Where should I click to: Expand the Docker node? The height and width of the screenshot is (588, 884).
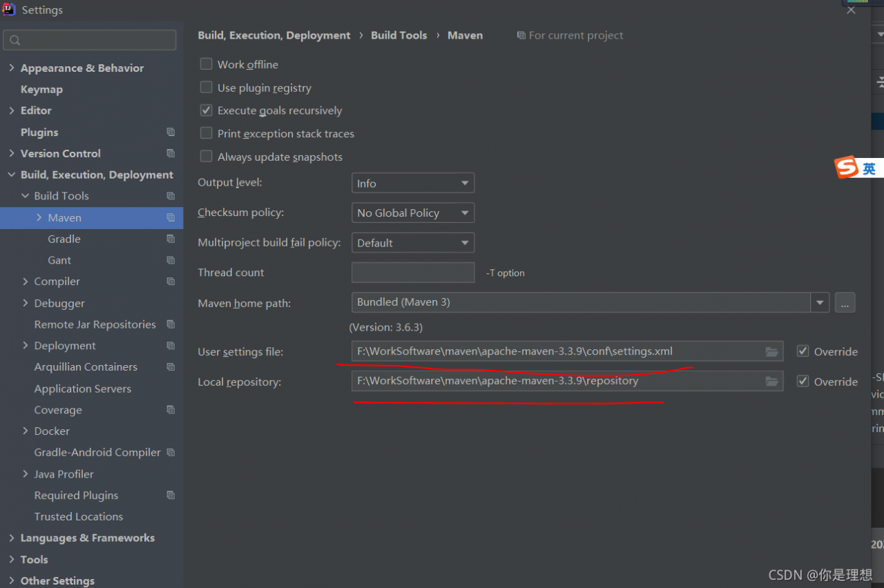point(25,431)
